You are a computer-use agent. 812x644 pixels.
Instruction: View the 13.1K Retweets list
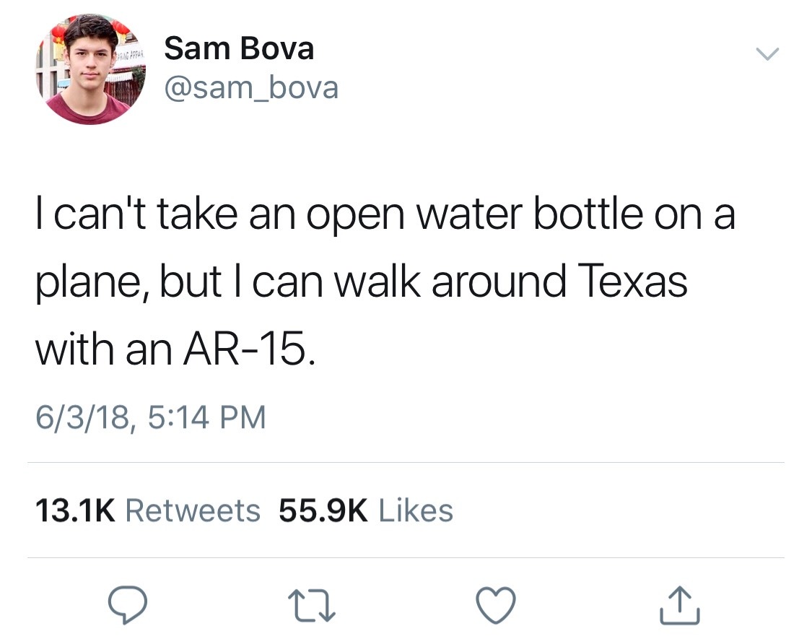pos(147,510)
